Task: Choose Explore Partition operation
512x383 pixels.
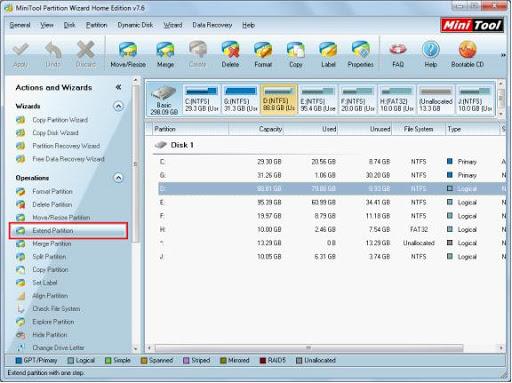Action: 53,322
